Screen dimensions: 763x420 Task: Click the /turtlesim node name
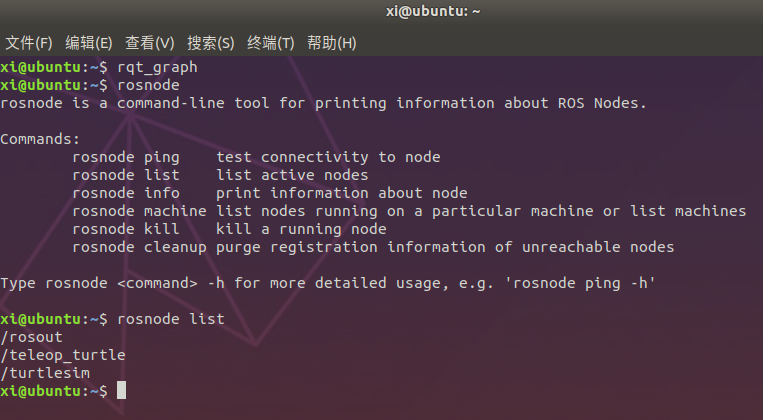click(45, 373)
